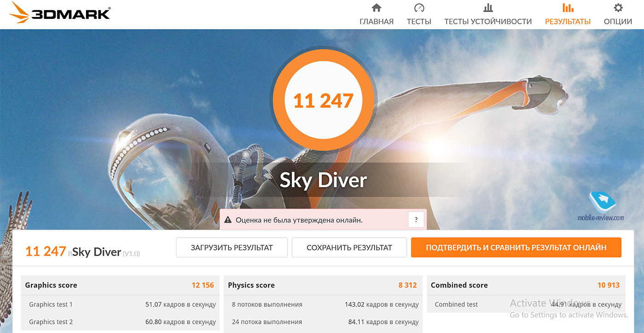The width and height of the screenshot is (644, 333).
Task: Open the ГЛАВНАЯ tab
Action: [x=376, y=21]
